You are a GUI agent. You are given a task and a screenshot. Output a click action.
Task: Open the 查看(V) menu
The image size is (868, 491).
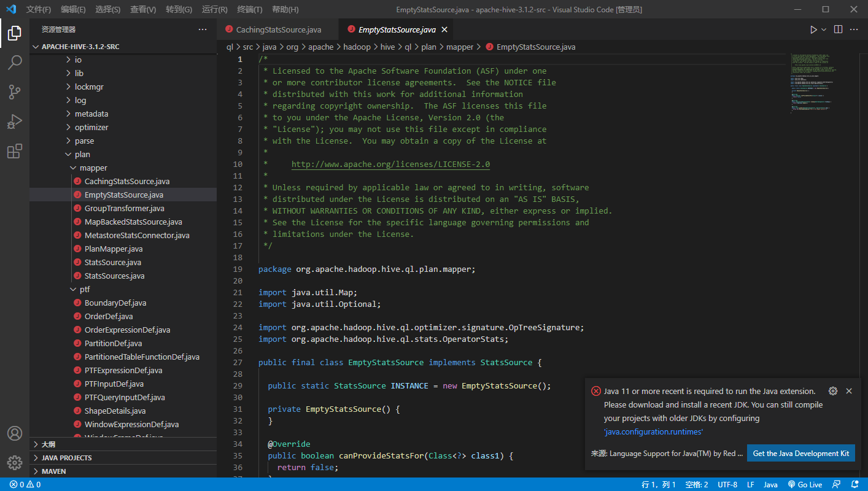coord(143,9)
